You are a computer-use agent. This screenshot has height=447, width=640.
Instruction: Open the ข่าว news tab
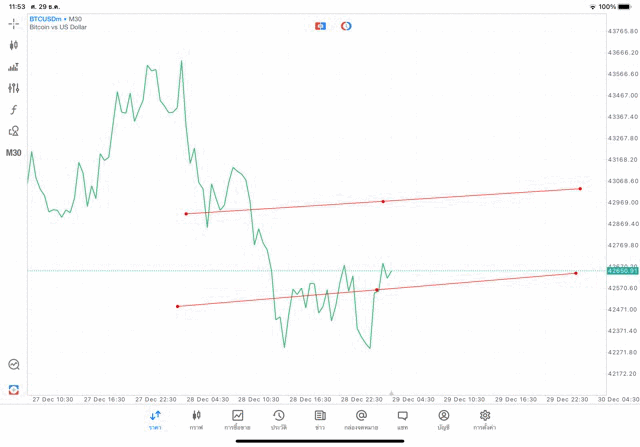click(x=320, y=419)
